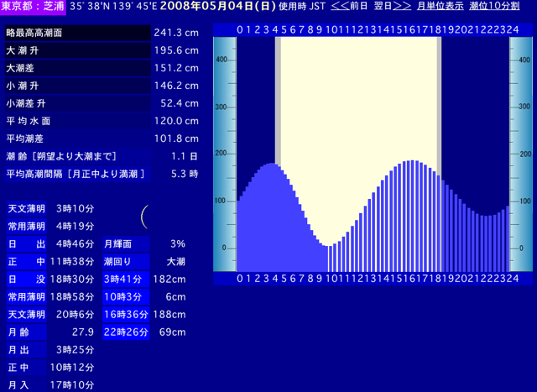This screenshot has height=392, width=537.
Task: Select the 182cm tide height
Action: (169, 280)
